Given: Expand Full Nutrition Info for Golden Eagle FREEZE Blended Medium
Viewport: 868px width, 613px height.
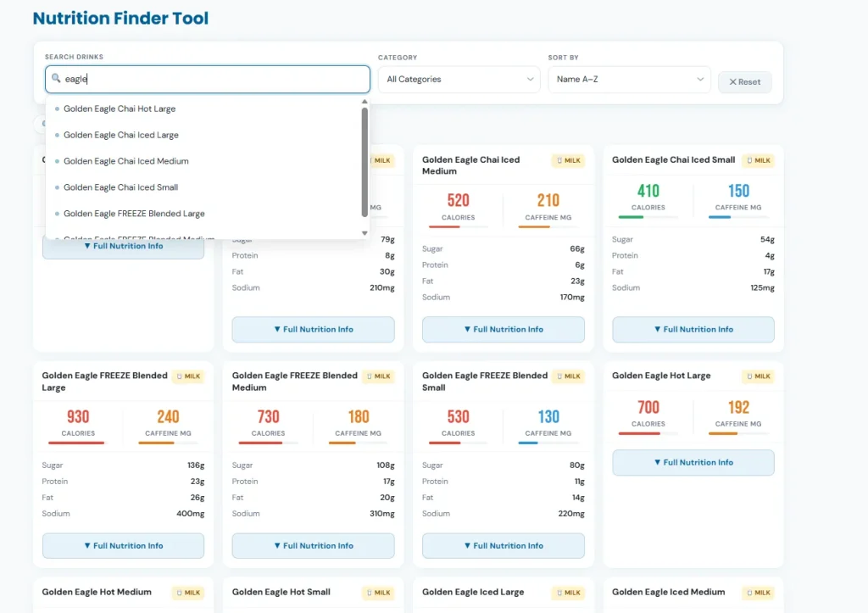Looking at the screenshot, I should tap(313, 546).
